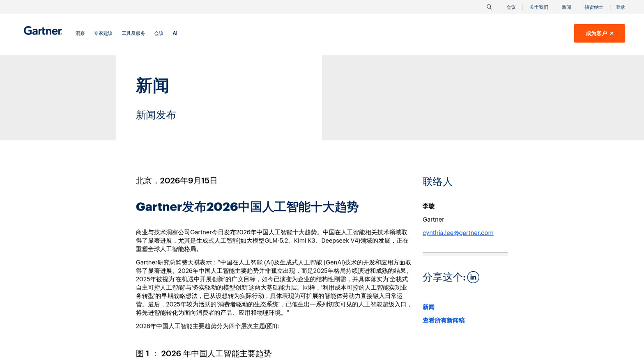The image size is (644, 362).
Task: Click the 成为客户 button
Action: (599, 33)
